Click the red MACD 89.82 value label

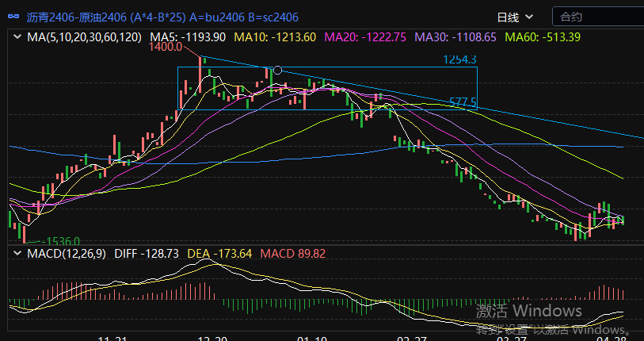(292, 253)
